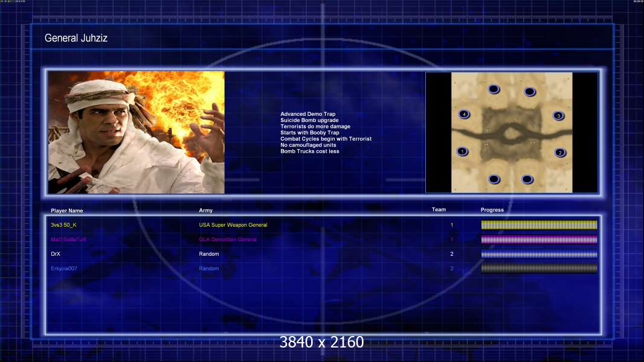Click USA Super Weapon General army entry
The image size is (644, 362).
coord(233,225)
